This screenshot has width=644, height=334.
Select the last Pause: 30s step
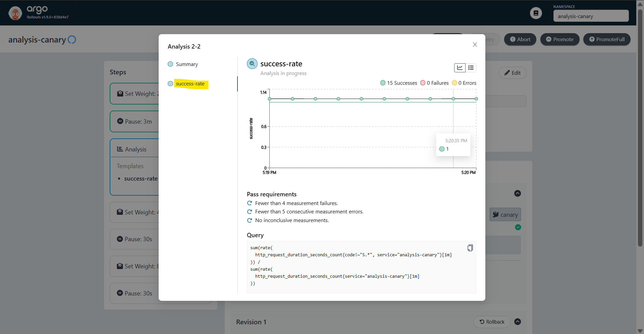(135, 293)
